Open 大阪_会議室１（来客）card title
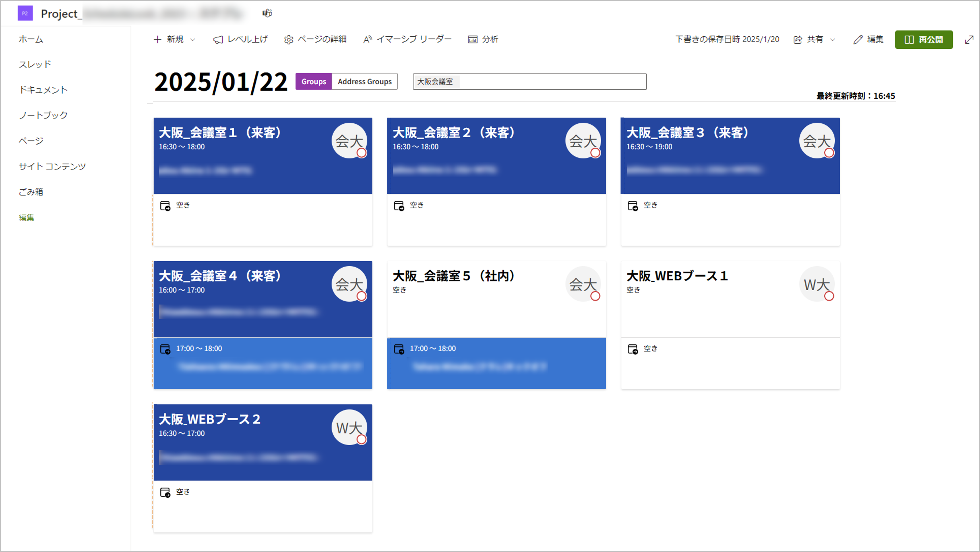The height and width of the screenshot is (552, 980). coord(220,132)
